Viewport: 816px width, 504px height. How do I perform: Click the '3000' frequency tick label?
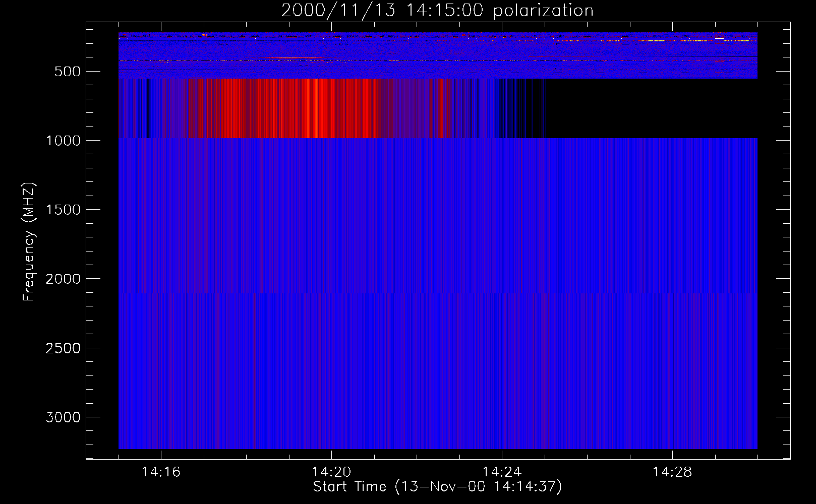coord(63,417)
